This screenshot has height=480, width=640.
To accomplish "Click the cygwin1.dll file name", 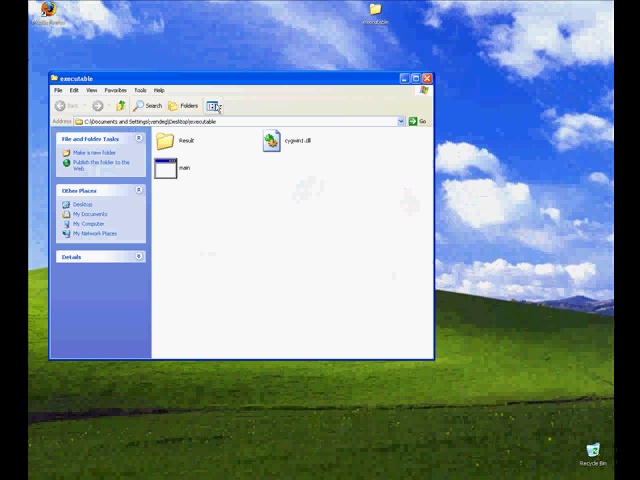I will pyautogui.click(x=298, y=141).
